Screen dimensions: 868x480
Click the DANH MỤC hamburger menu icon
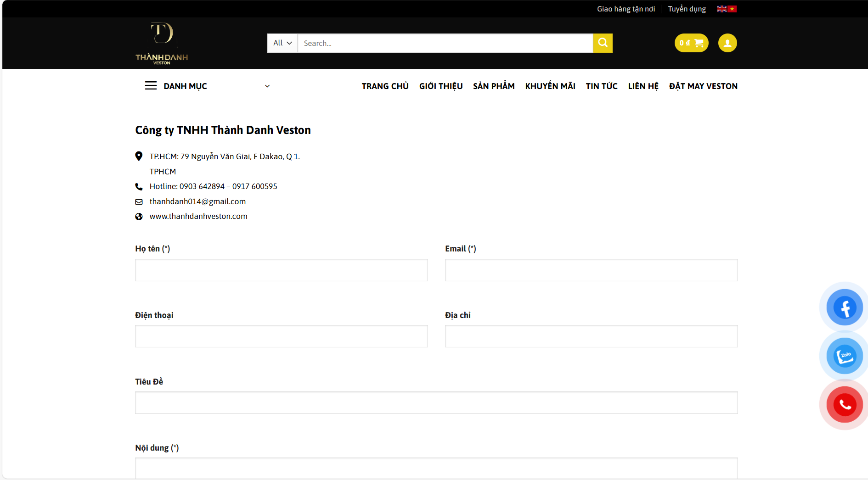[x=151, y=86]
